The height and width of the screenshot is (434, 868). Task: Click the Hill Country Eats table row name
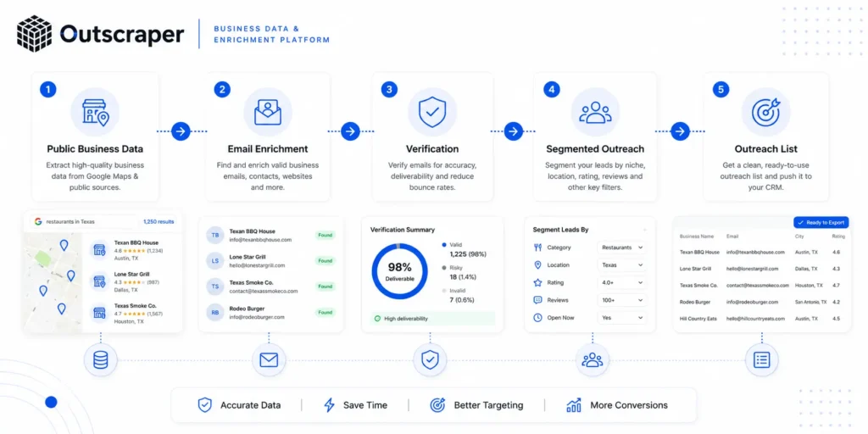click(x=698, y=319)
